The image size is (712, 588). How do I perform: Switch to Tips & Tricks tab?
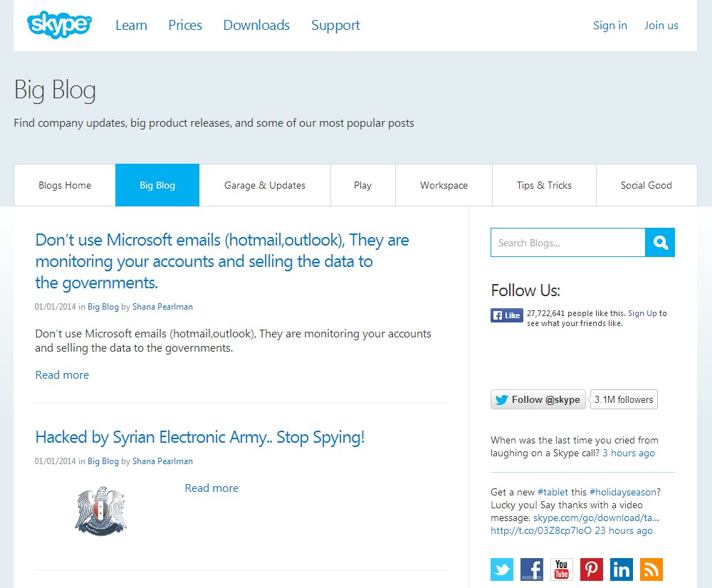[x=544, y=185]
